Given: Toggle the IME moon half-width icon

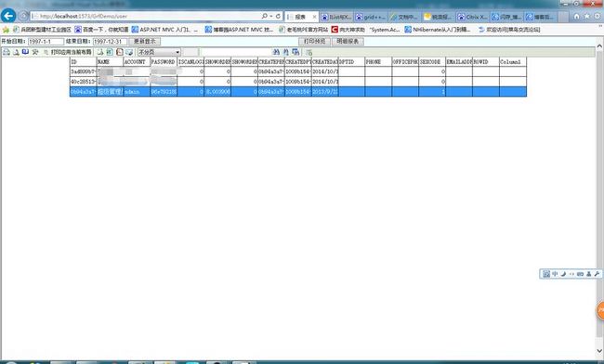Looking at the screenshot, I should point(563,274).
